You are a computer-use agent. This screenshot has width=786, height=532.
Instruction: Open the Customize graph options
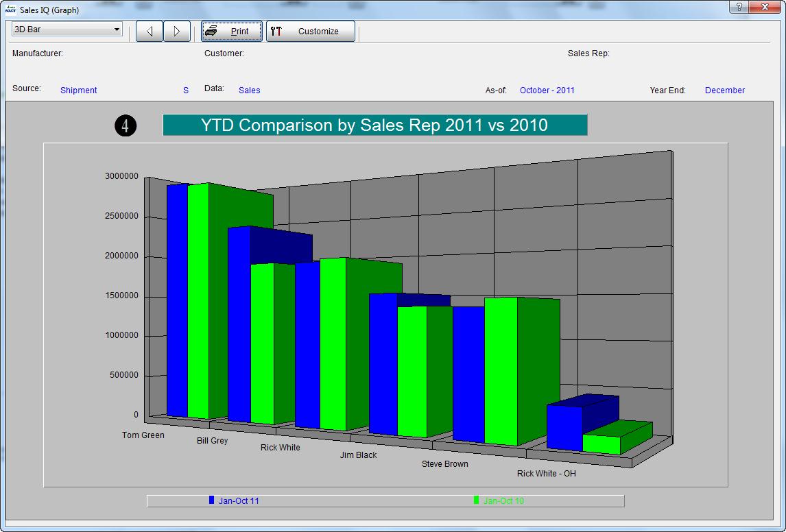(x=310, y=31)
